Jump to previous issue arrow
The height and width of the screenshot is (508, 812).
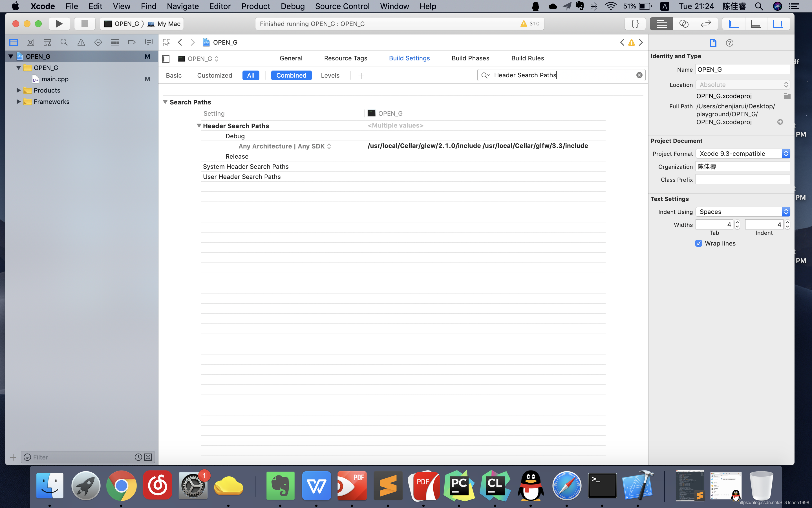pyautogui.click(x=622, y=42)
